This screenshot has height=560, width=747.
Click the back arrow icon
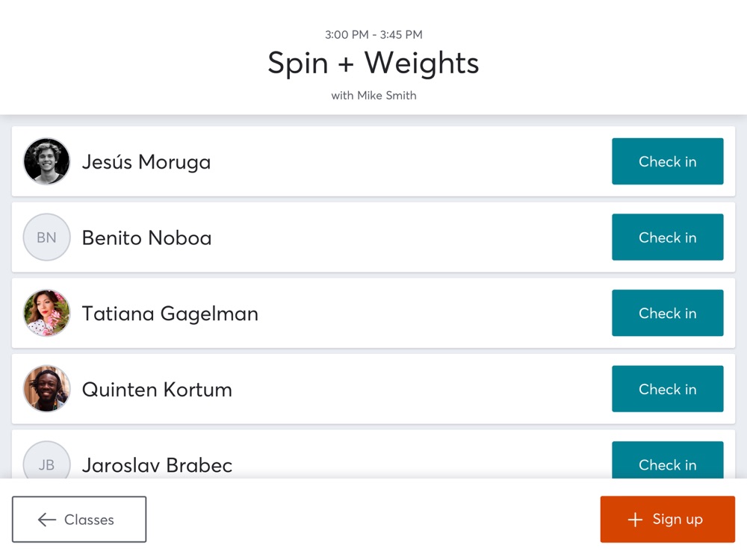(46, 520)
